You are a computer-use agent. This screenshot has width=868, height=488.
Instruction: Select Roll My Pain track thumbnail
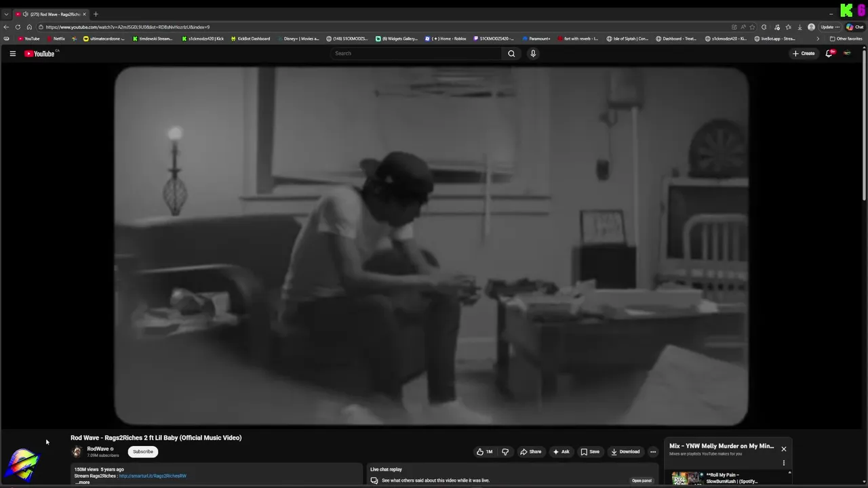(687, 479)
